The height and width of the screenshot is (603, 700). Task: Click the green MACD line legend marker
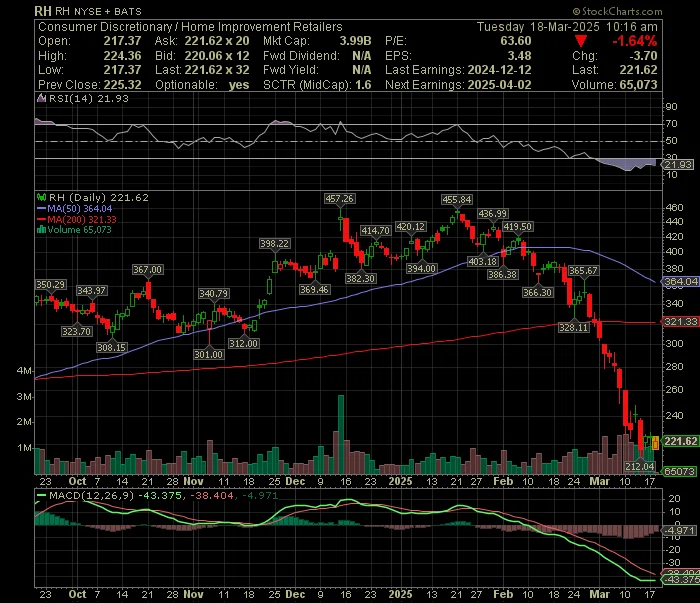[x=42, y=495]
